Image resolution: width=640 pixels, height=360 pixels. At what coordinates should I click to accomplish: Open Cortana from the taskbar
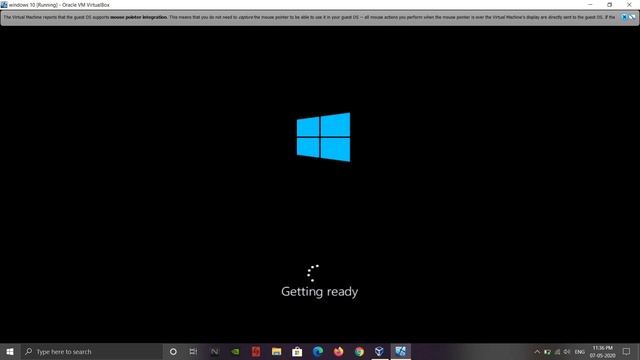pyautogui.click(x=173, y=351)
